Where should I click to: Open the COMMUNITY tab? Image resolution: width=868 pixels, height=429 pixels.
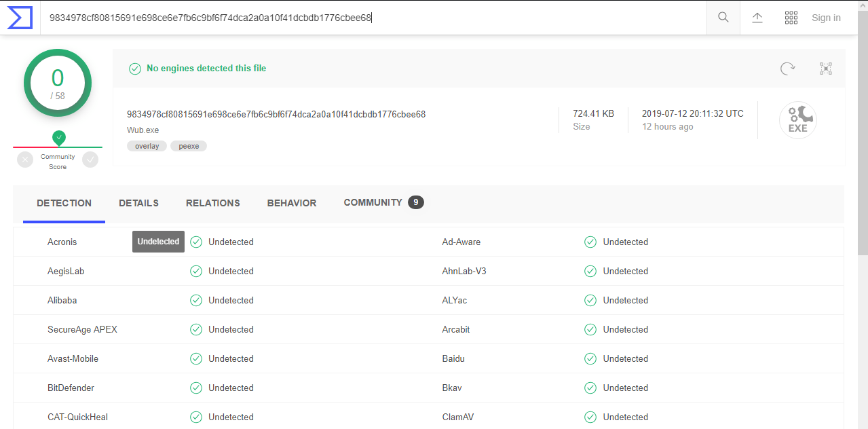(383, 203)
